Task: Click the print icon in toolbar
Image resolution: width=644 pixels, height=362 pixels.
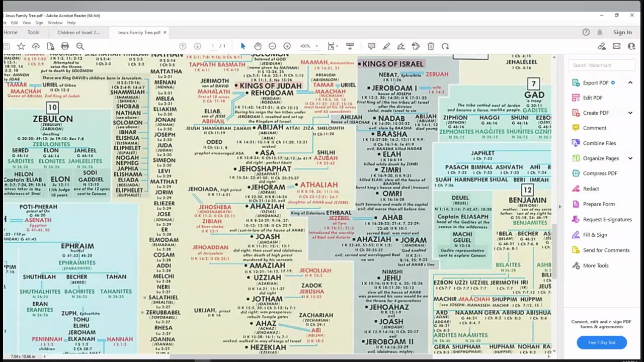Action: pyautogui.click(x=65, y=46)
